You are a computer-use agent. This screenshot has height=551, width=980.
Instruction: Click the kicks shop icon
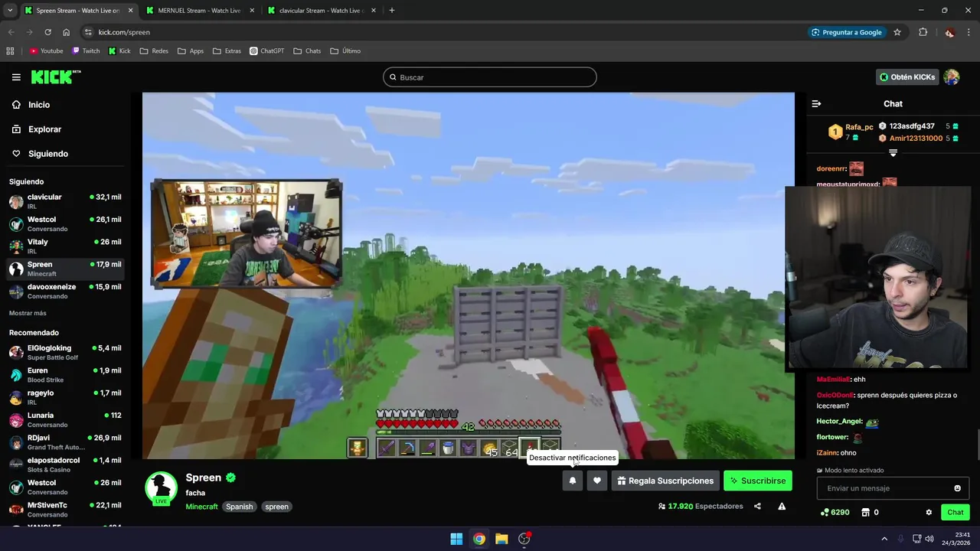866,512
